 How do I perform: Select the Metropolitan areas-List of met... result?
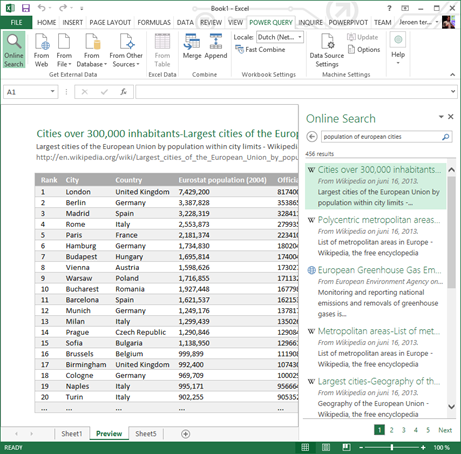pyautogui.click(x=376, y=347)
